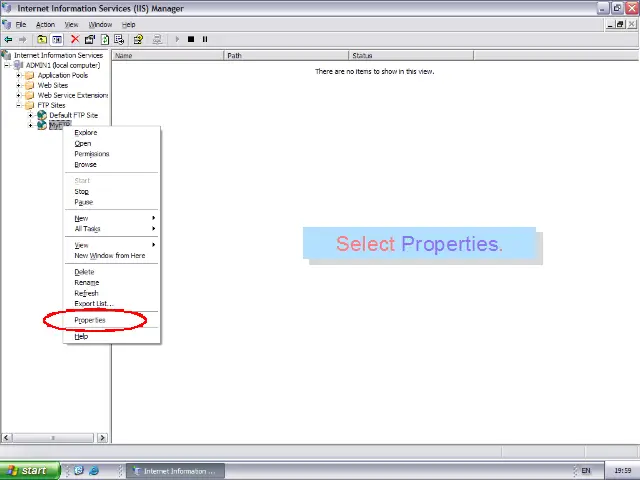The image size is (640, 480).
Task: Open the Action menu in menu bar
Action: [x=45, y=24]
